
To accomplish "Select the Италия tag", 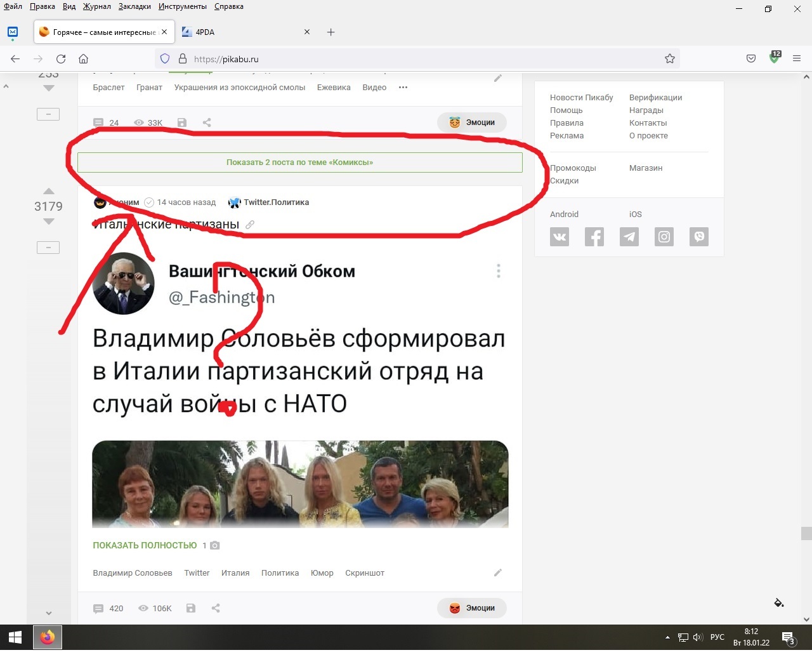I will pos(235,573).
